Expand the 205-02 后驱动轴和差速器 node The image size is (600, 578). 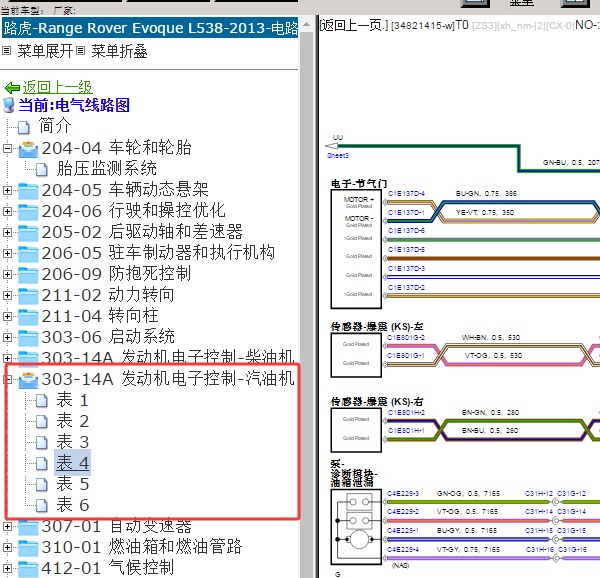click(x=7, y=232)
